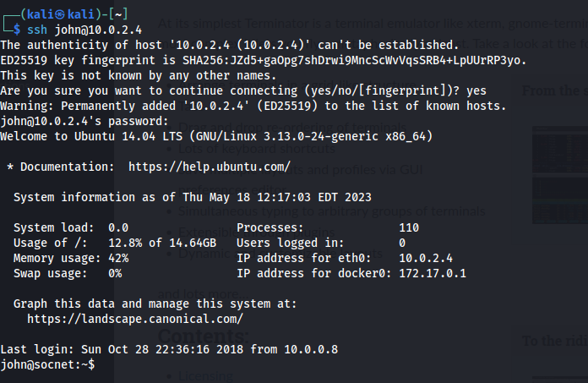Click the Last login timestamp line
588x383 pixels.
pyautogui.click(x=169, y=349)
